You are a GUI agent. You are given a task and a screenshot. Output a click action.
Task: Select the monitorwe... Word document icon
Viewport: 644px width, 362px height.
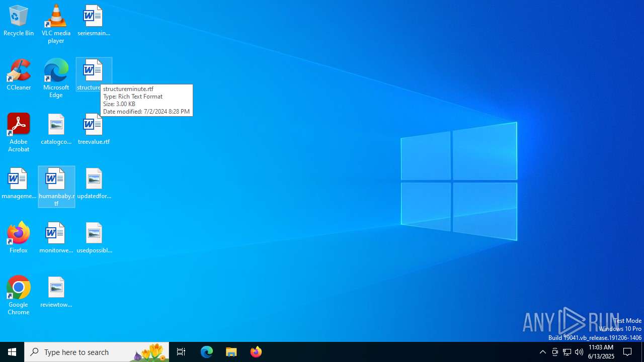[x=56, y=238]
